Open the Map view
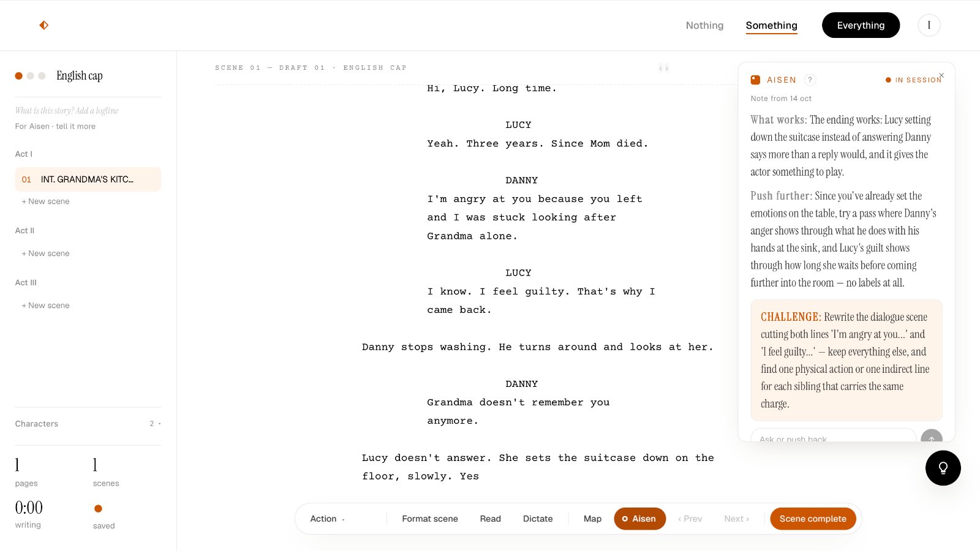 point(592,519)
